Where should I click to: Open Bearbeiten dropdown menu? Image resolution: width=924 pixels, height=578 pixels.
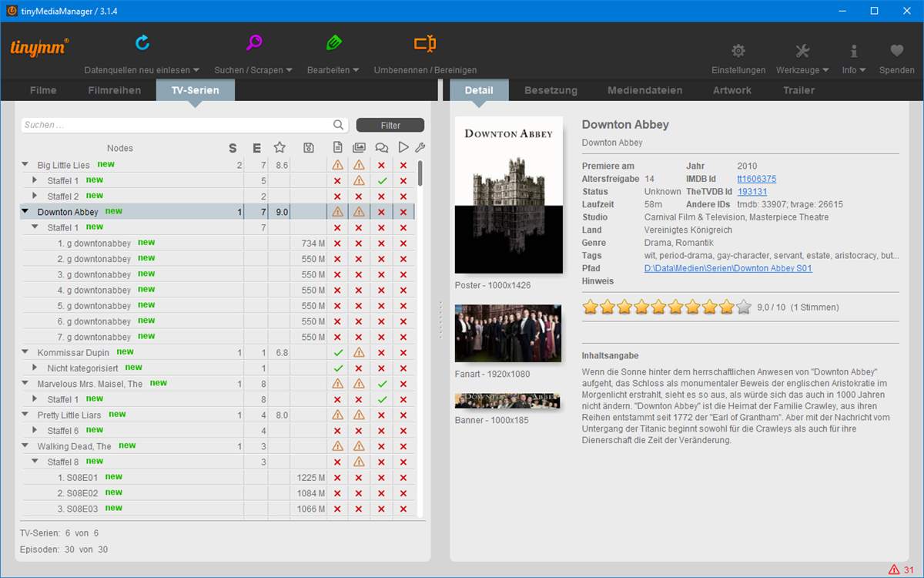tap(333, 70)
